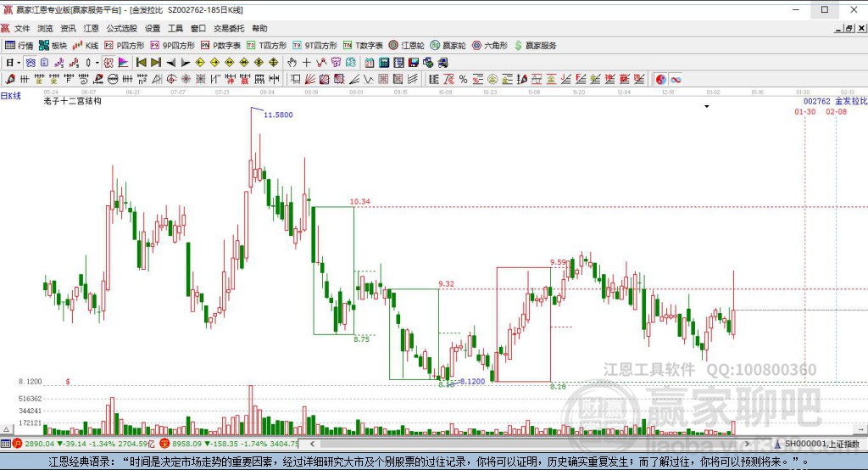The width and height of the screenshot is (868, 470).
Task: Switch to K线 chart view
Action: click(x=86, y=46)
